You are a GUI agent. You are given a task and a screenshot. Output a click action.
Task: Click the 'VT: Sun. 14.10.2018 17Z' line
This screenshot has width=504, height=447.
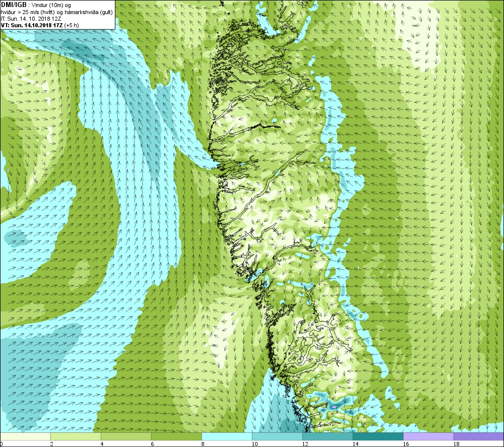pos(32,25)
